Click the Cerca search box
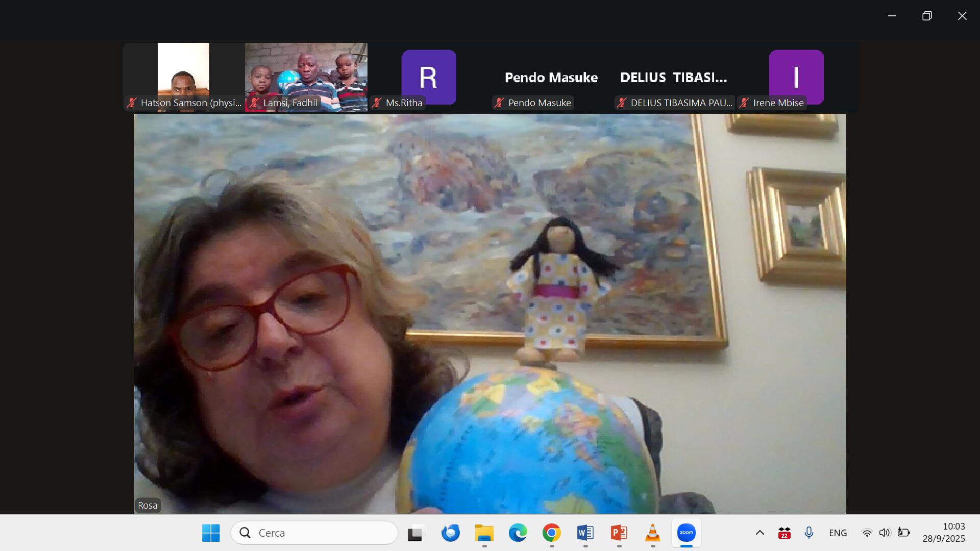This screenshot has width=980, height=551. pyautogui.click(x=314, y=533)
